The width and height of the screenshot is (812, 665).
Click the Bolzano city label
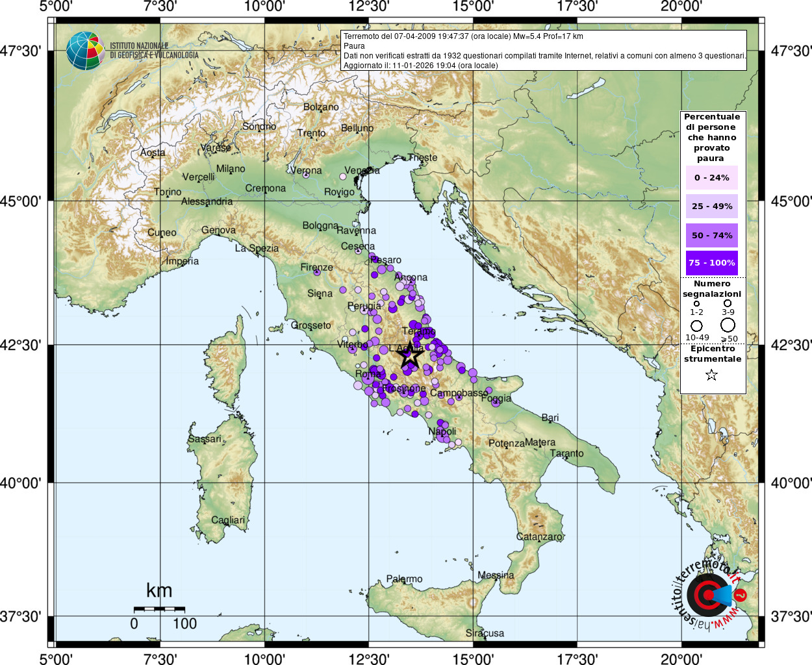tap(321, 107)
